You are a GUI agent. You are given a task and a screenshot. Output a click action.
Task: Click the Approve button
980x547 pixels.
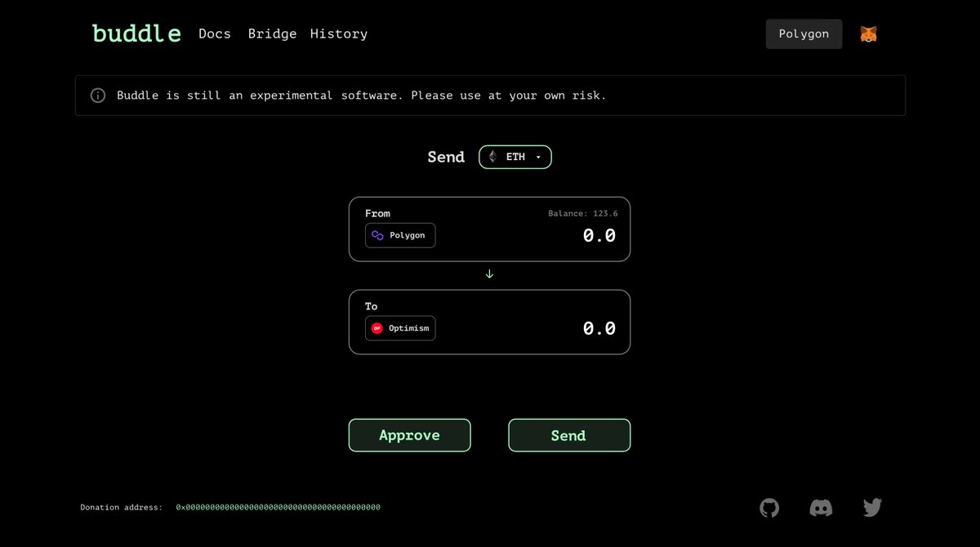tap(409, 435)
